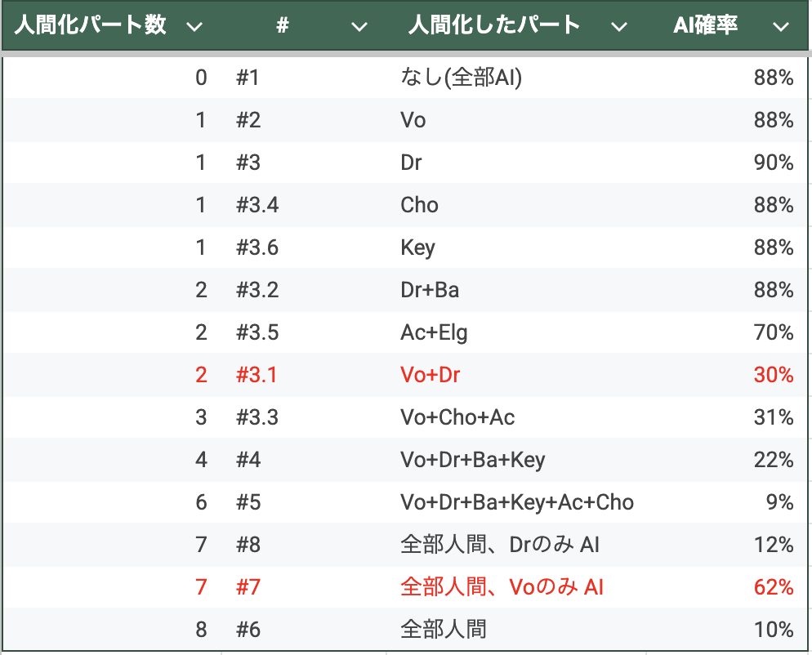Open the AI確率 column filter dropdown

(x=780, y=26)
